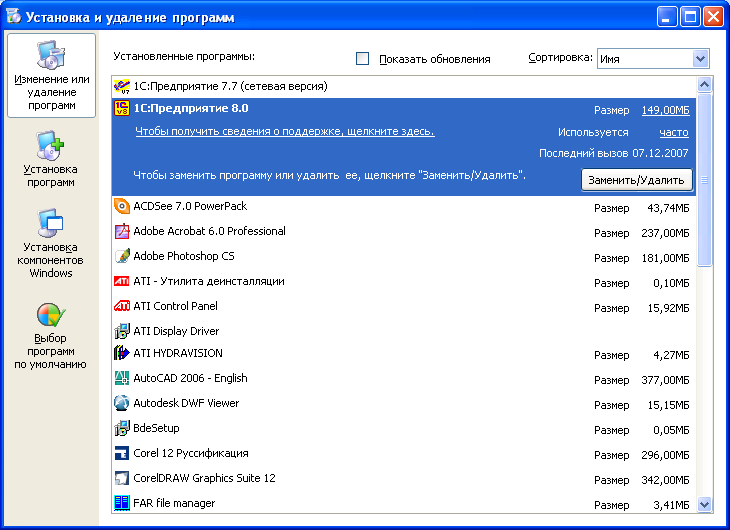The width and height of the screenshot is (730, 530).
Task: Select the Autodesk DWF Viewer entry
Action: [404, 404]
